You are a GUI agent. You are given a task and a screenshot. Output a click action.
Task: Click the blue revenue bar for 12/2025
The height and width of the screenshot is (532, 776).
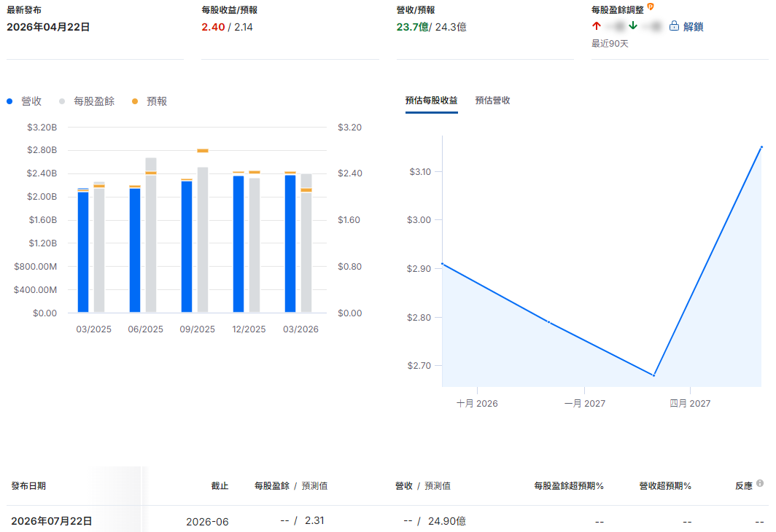(238, 244)
